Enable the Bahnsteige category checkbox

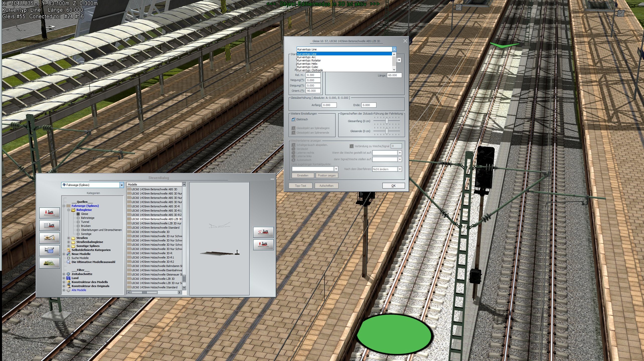[x=78, y=218]
